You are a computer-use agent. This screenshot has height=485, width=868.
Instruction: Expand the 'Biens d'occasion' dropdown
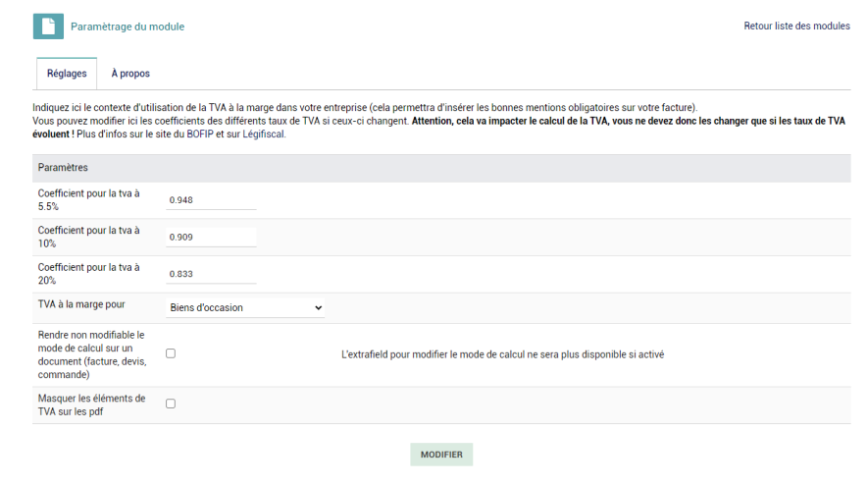245,307
